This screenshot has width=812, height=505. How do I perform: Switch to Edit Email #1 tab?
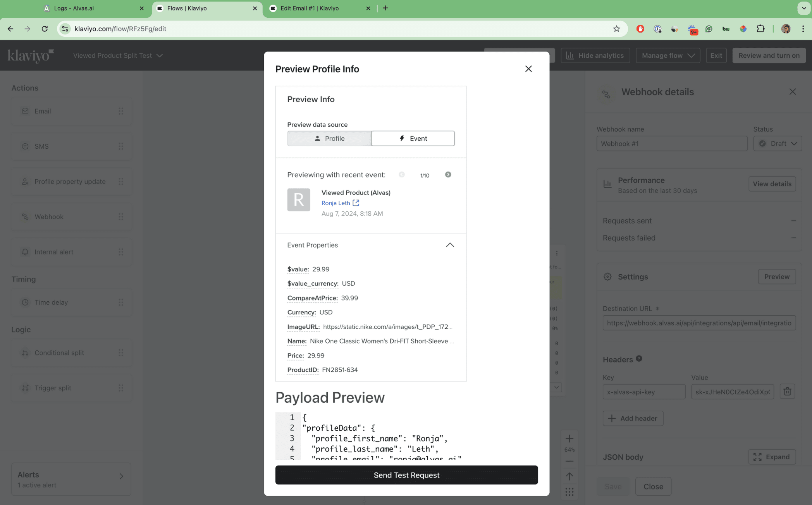[x=309, y=8]
